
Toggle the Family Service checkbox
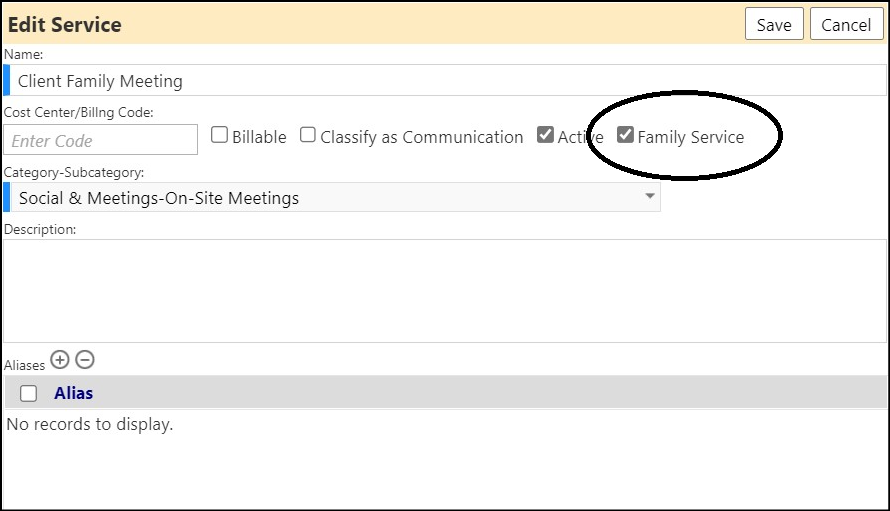(625, 135)
